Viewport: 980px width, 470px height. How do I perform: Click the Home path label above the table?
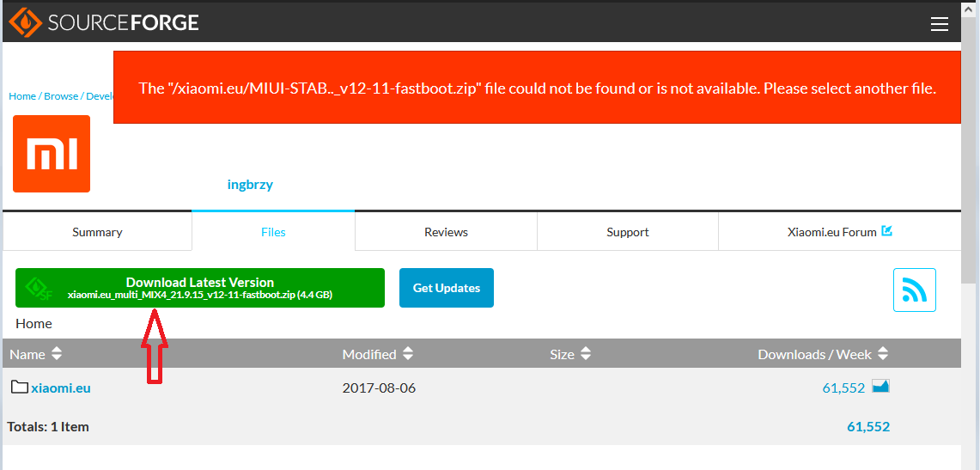(33, 324)
